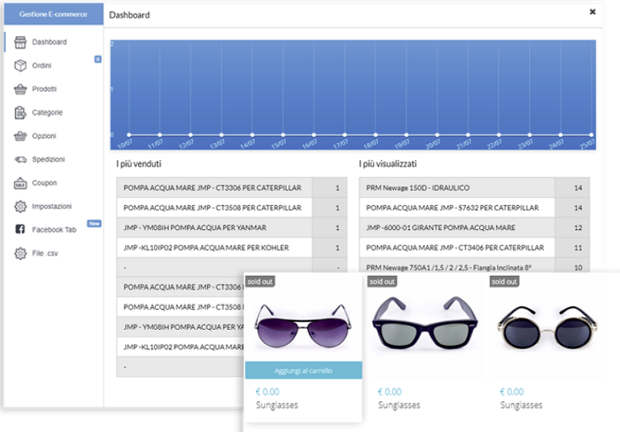620x432 pixels.
Task: Click view count 12 for GIRANTE row
Action: 578,228
